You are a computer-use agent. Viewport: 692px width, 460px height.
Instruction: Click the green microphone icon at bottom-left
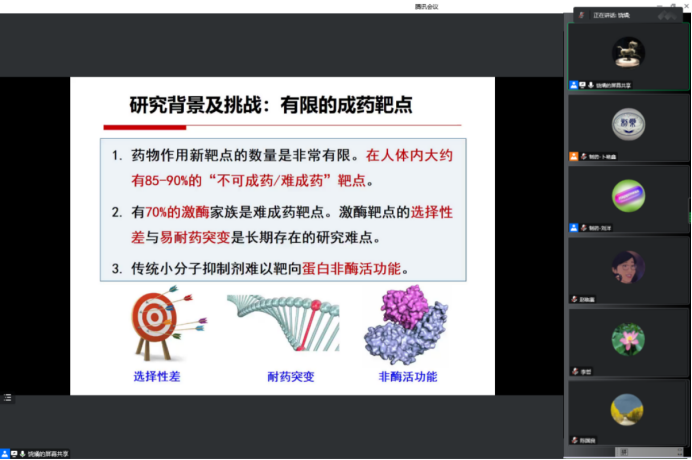pos(24,453)
